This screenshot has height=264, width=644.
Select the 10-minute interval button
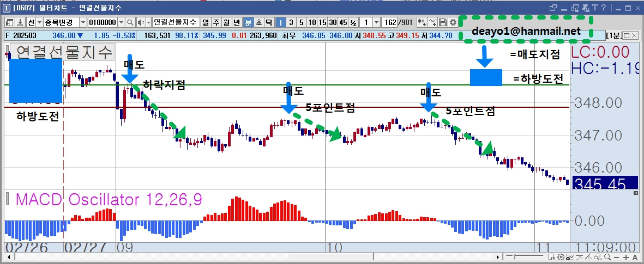(312, 22)
